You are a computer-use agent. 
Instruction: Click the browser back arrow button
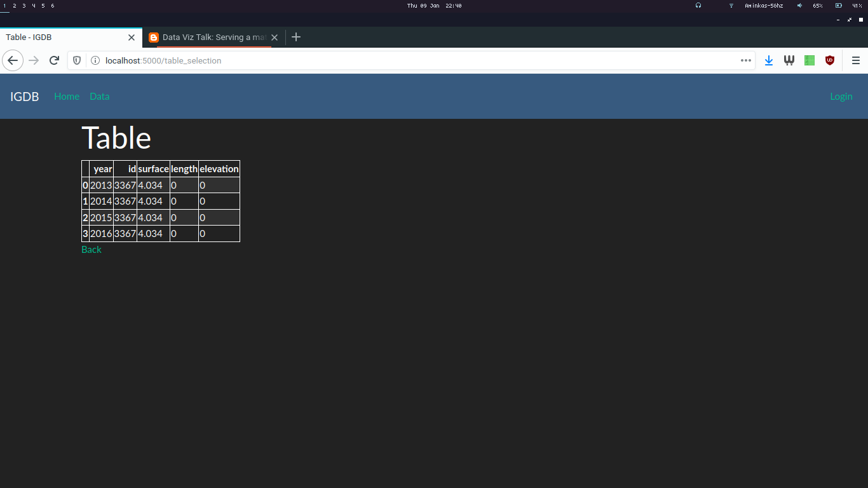pos(13,60)
